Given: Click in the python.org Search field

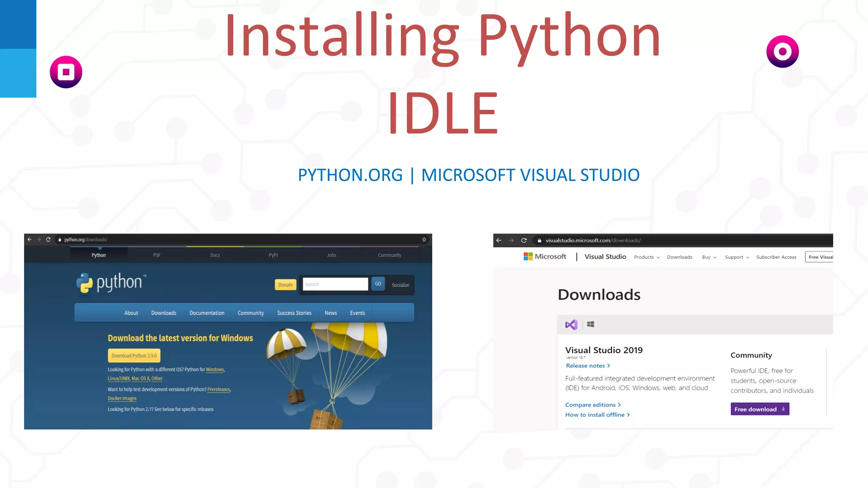Looking at the screenshot, I should pyautogui.click(x=335, y=284).
